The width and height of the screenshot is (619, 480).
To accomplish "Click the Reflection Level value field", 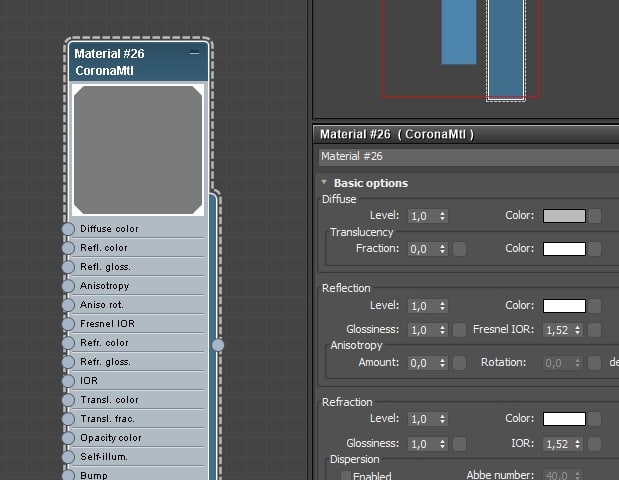I will [x=422, y=306].
